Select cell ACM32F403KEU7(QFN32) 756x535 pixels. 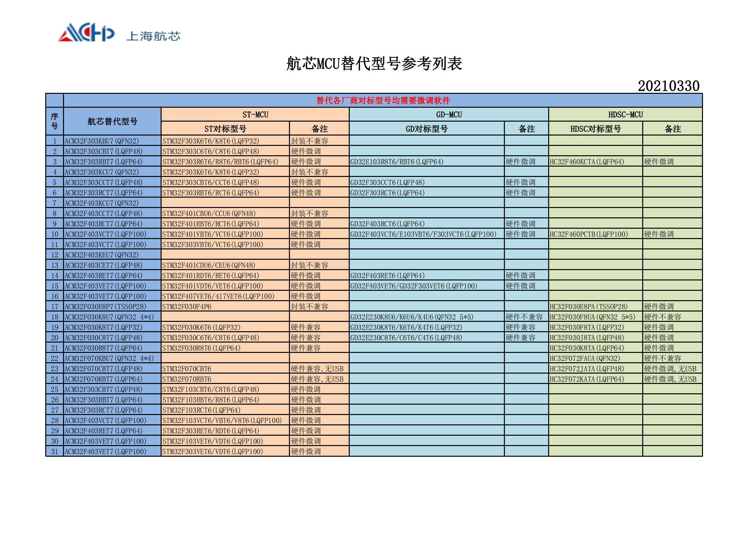point(112,255)
